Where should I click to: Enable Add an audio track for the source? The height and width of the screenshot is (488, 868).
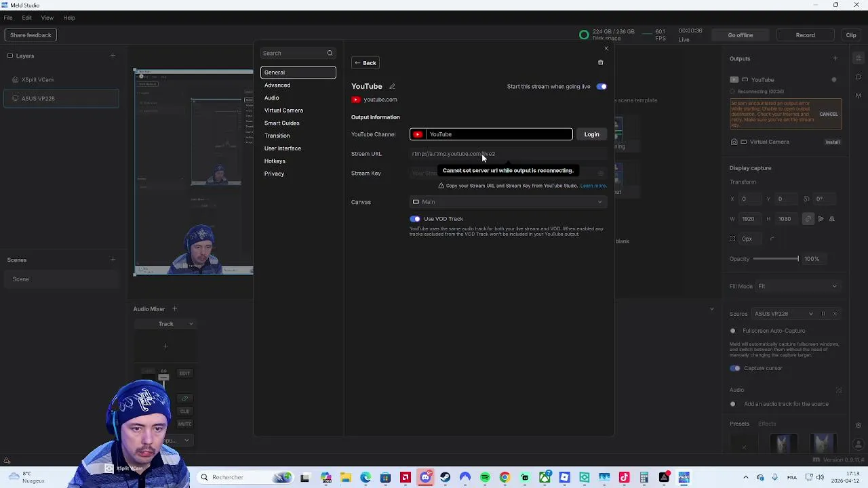tap(734, 404)
